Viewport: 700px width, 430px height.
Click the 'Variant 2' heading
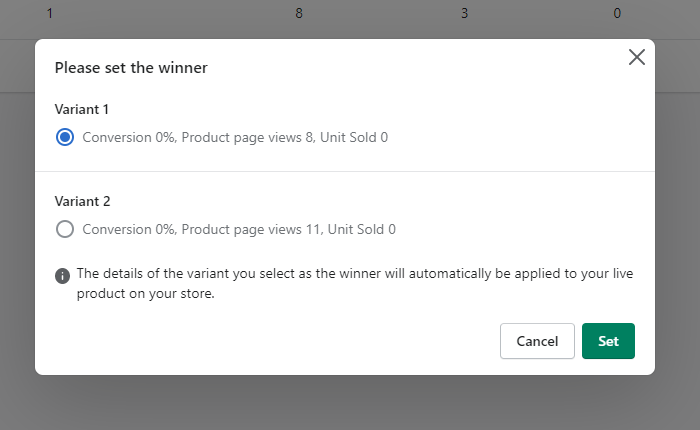[x=82, y=201]
